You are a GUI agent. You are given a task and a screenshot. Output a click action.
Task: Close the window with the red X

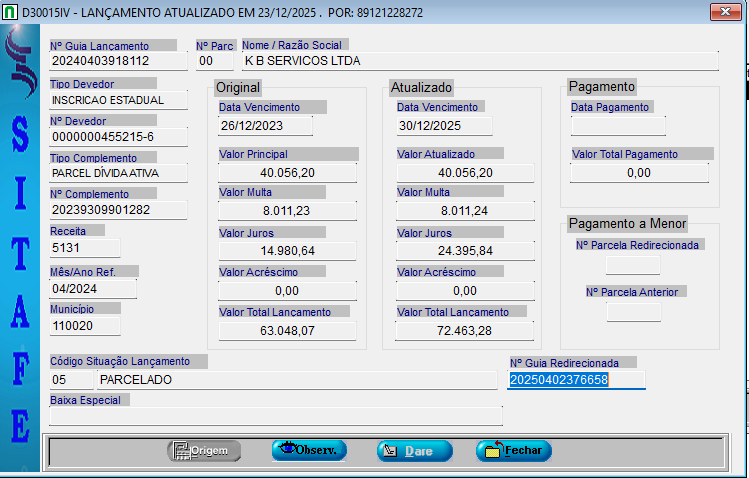[724, 12]
